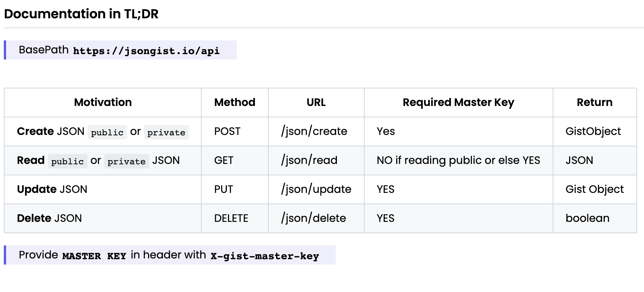Click the X-gist-master-key header text
Screen dimensions: 644x292
coord(265,256)
